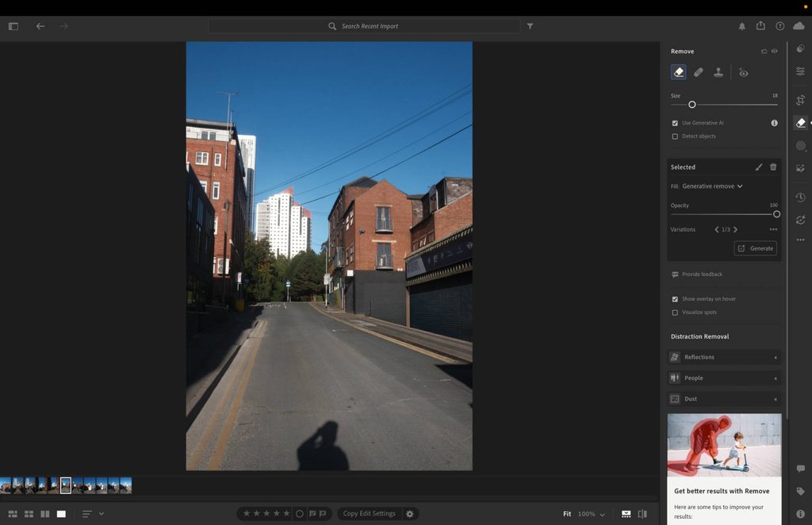Open the Info panel icon
The height and width of the screenshot is (525, 812).
pyautogui.click(x=801, y=514)
